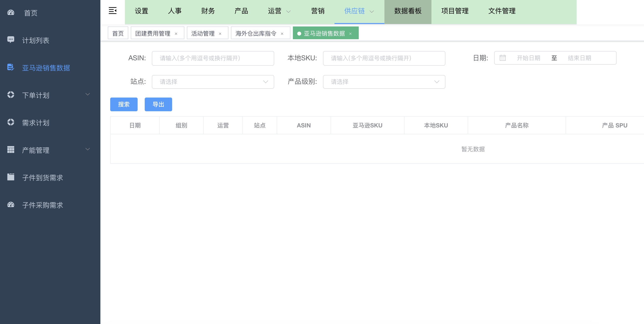Click the 产品名称 column header

516,125
